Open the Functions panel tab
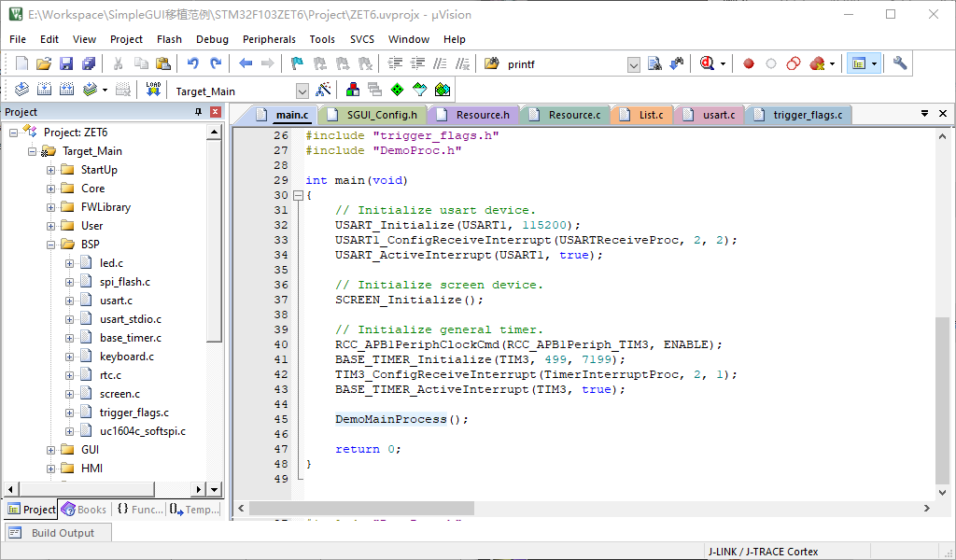The height and width of the screenshot is (560, 956). pos(140,510)
